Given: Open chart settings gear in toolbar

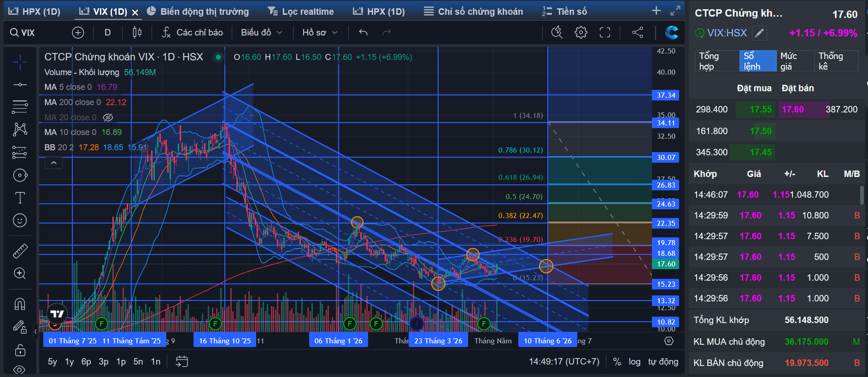Looking at the screenshot, I should 581,32.
